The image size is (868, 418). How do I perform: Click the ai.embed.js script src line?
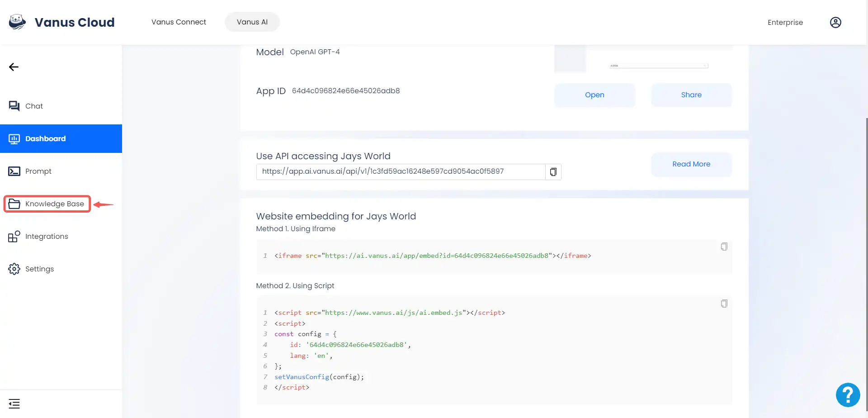coord(390,313)
